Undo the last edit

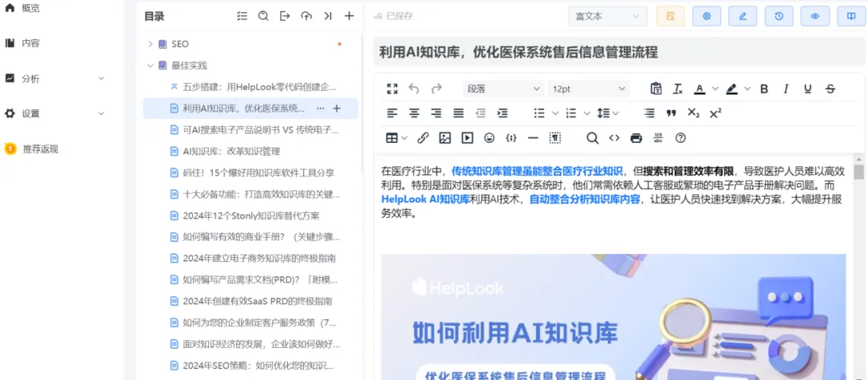pyautogui.click(x=414, y=88)
